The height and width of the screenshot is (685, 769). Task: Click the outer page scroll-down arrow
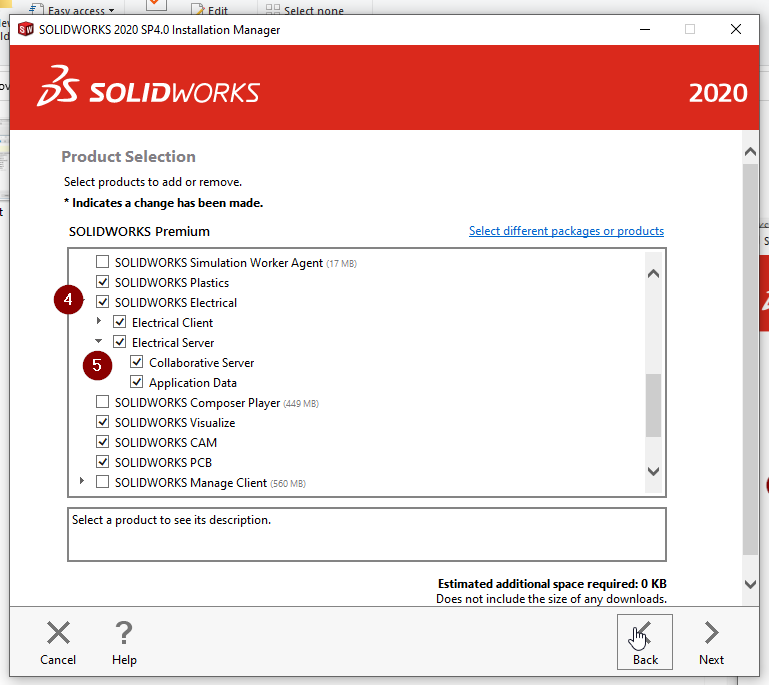751,584
